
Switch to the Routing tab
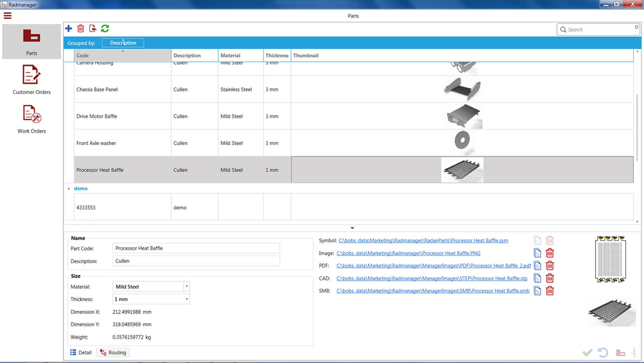click(x=113, y=353)
